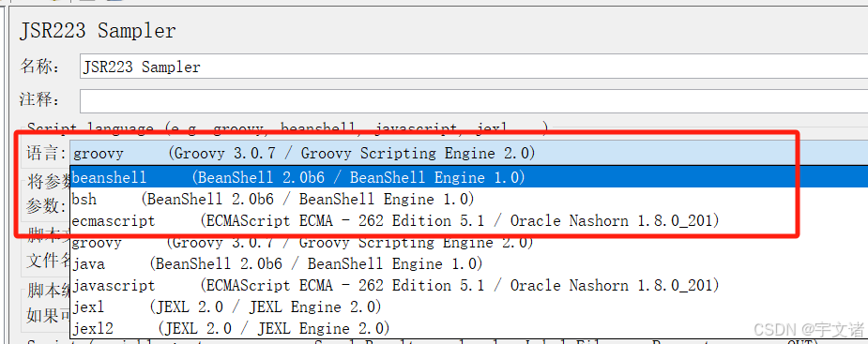Click the 语言: label
This screenshot has height=344, width=868.
[x=47, y=153]
